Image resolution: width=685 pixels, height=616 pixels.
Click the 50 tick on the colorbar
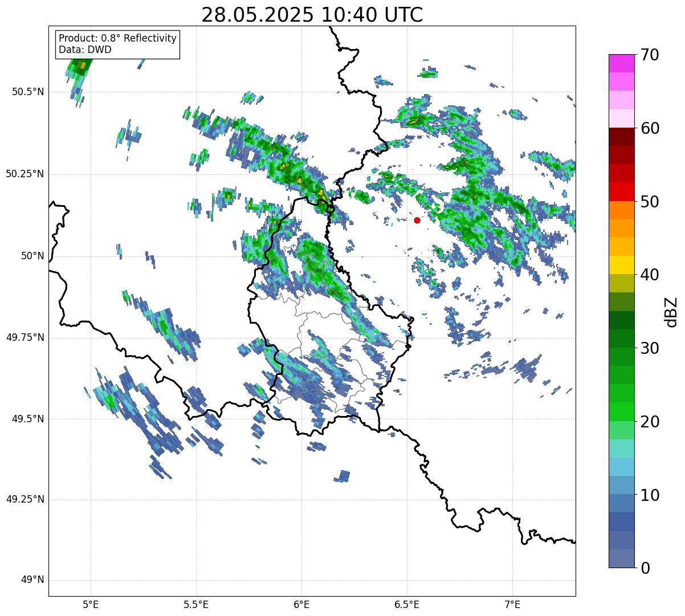[649, 202]
